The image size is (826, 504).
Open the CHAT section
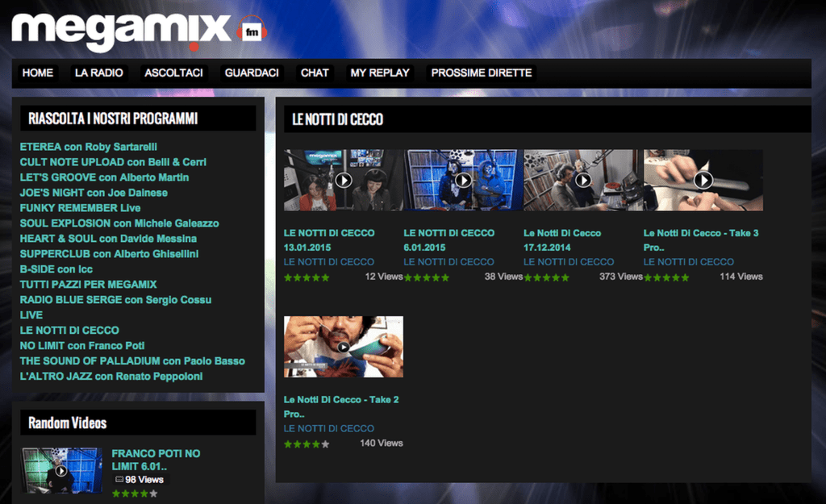point(315,73)
